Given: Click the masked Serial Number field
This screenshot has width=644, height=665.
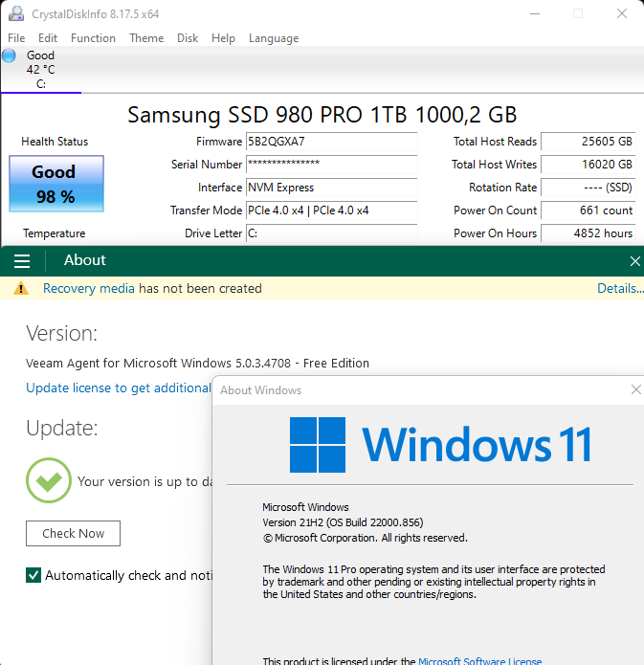Looking at the screenshot, I should pyautogui.click(x=331, y=165).
